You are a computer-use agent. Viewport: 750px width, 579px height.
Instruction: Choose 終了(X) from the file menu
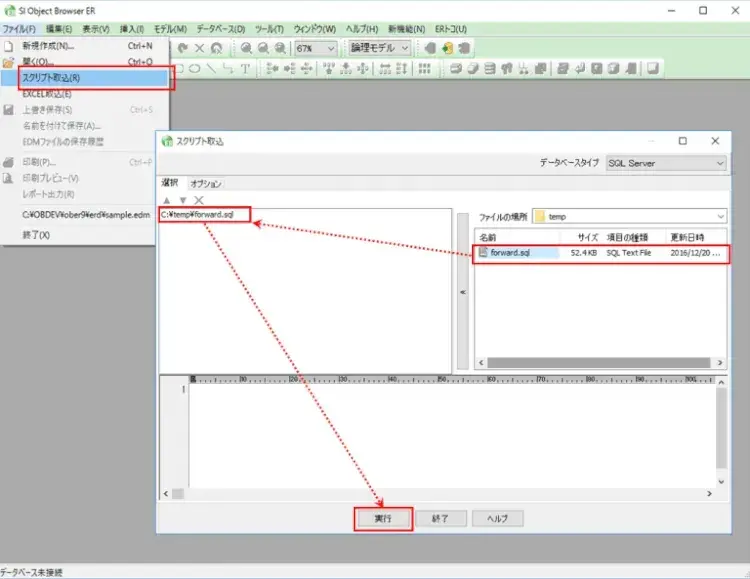[79, 235]
